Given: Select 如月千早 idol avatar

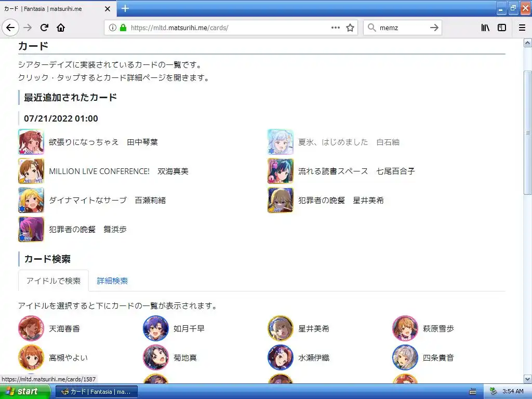Looking at the screenshot, I should (156, 328).
